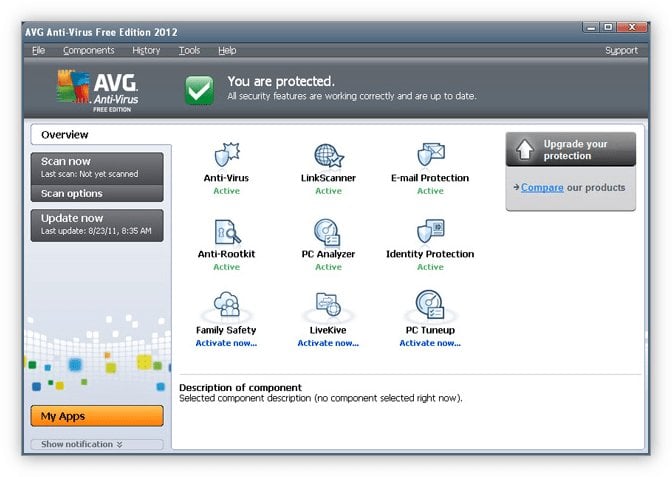Select the Anti-Rootkit component icon
The image size is (672, 477).
click(x=227, y=232)
